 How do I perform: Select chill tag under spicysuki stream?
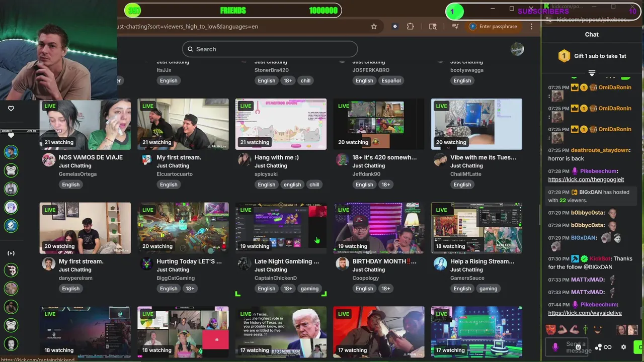[314, 185]
